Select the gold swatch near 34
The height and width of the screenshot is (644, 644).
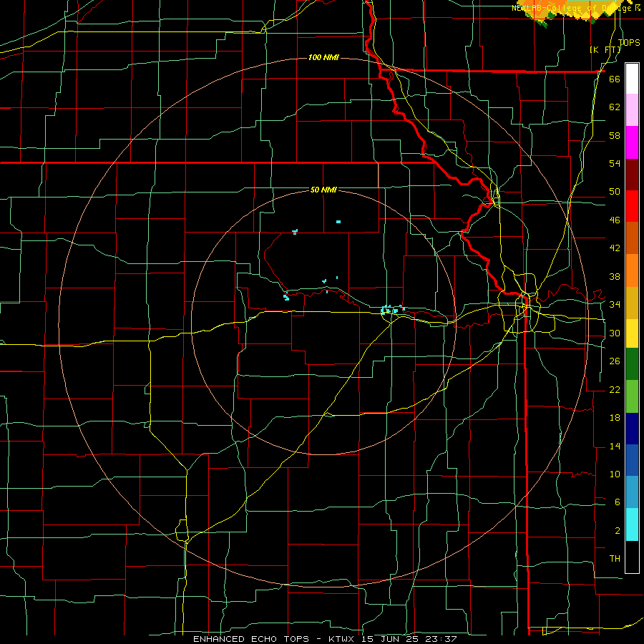point(632,302)
